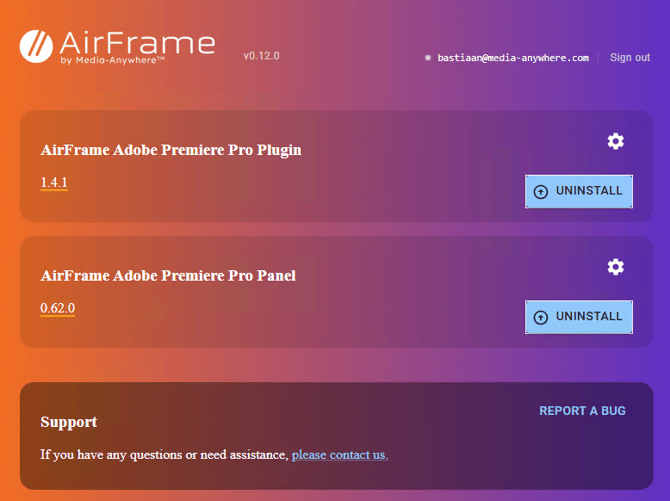Screen dimensions: 670x501
Task: Select the AirFrame Adobe Premiere Pro Panel title
Action: [168, 276]
